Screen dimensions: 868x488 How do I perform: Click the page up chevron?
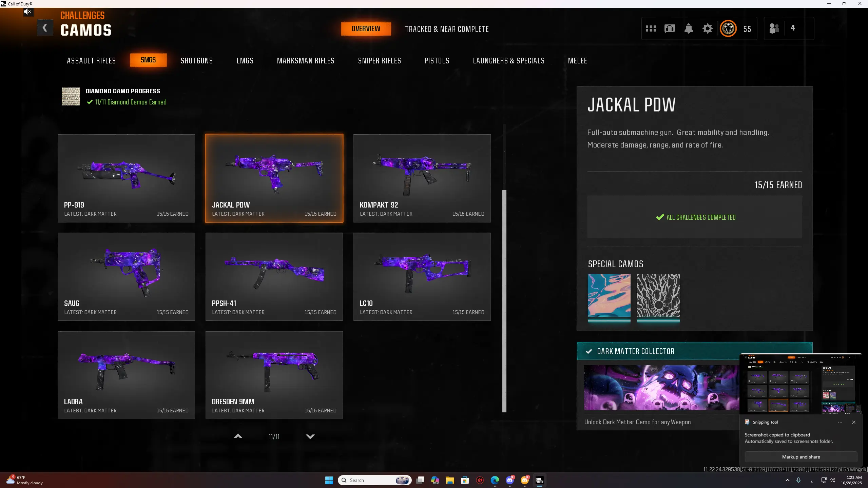click(238, 436)
